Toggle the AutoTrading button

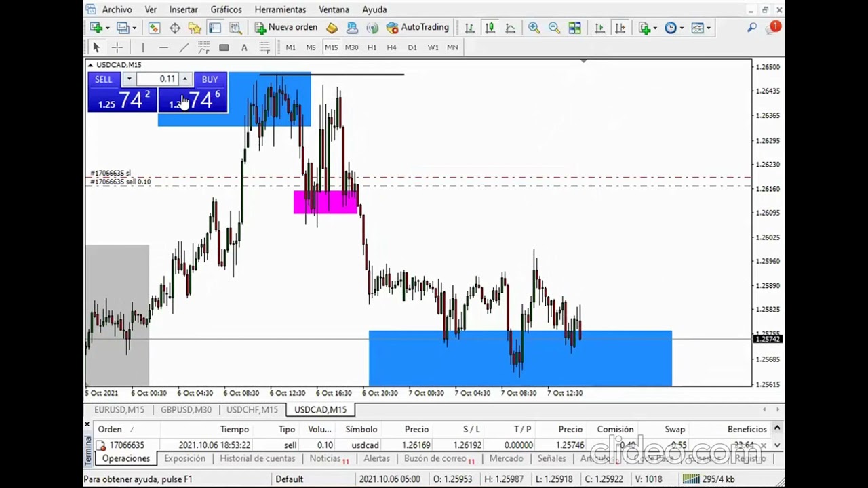click(x=418, y=28)
